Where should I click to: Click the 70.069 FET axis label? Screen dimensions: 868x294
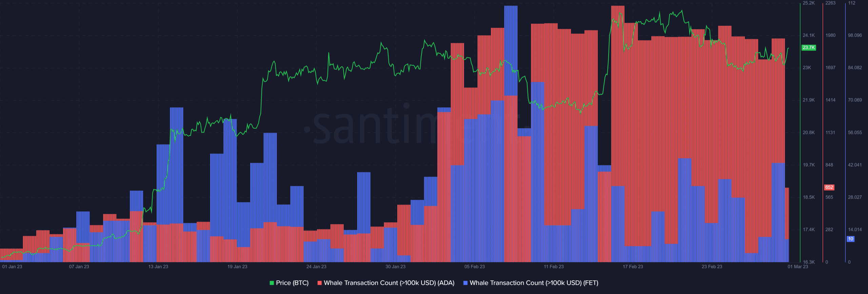(x=855, y=100)
